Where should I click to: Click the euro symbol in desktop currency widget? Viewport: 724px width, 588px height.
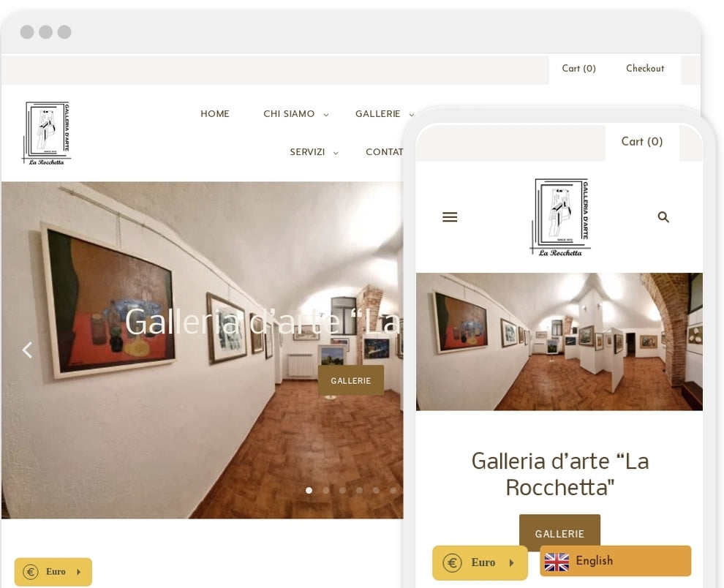[31, 572]
